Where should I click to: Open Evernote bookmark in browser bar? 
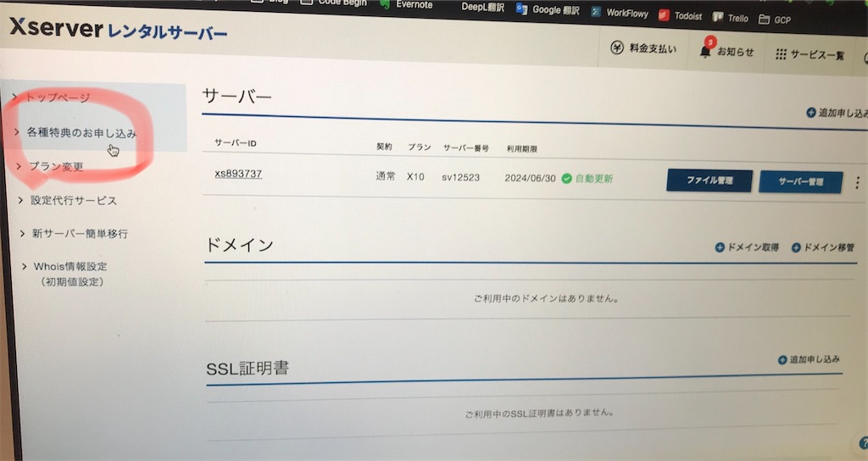pyautogui.click(x=406, y=4)
